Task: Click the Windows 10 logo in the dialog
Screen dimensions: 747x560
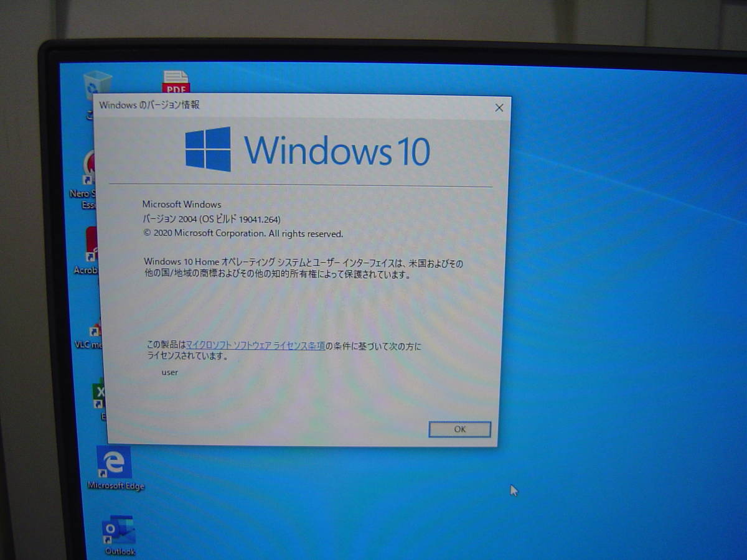Action: pyautogui.click(x=308, y=149)
